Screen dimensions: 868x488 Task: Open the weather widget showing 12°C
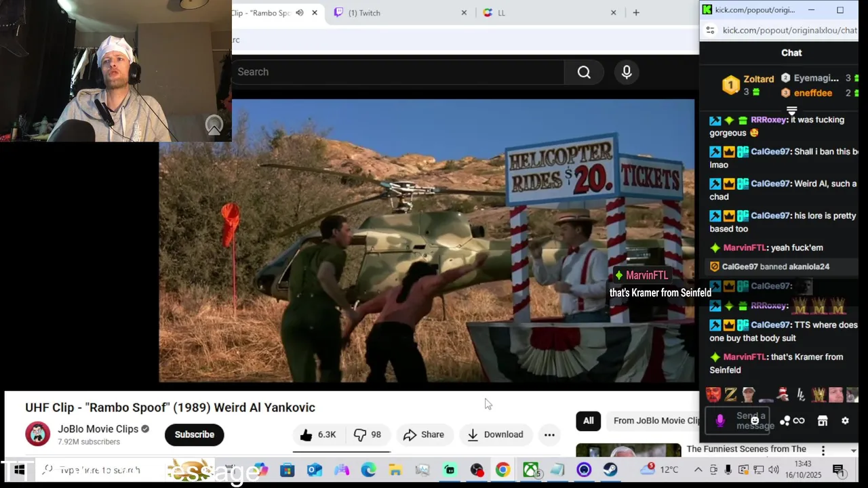[x=658, y=470]
